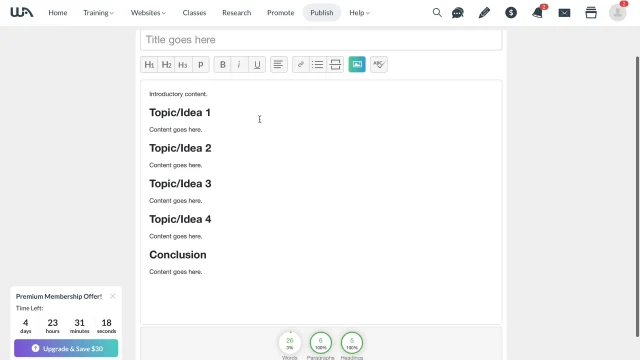This screenshot has width=640, height=360.
Task: Click Content goes here under Topic/Idea 2
Action: coord(176,165)
